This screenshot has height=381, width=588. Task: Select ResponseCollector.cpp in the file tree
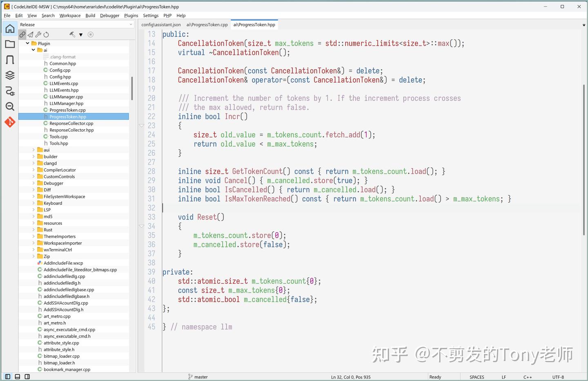coord(71,123)
